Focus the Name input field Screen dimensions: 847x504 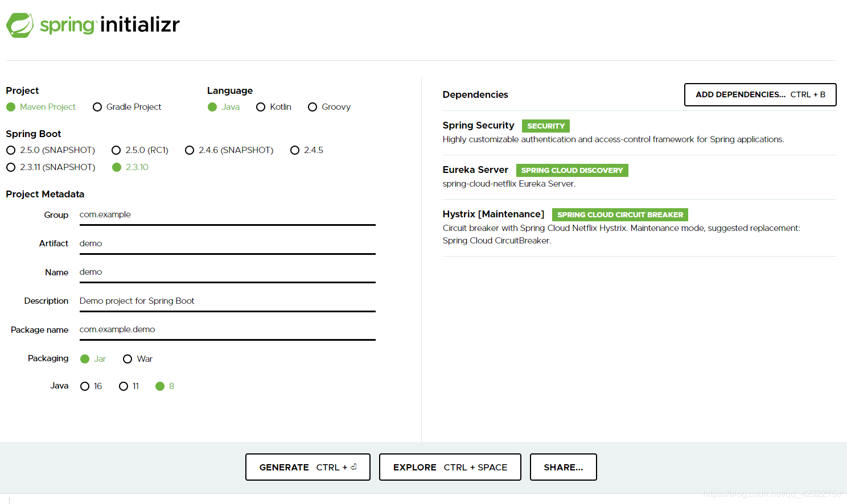click(228, 272)
